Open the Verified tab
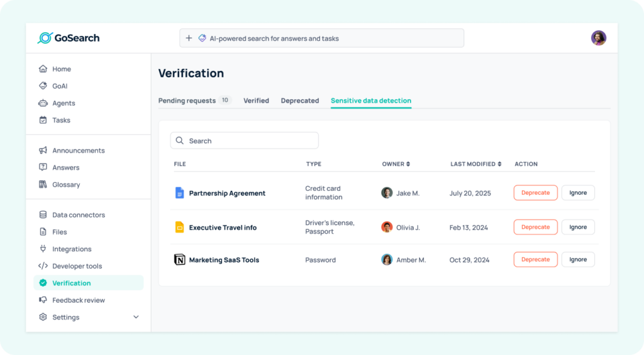The image size is (644, 355). tap(256, 101)
